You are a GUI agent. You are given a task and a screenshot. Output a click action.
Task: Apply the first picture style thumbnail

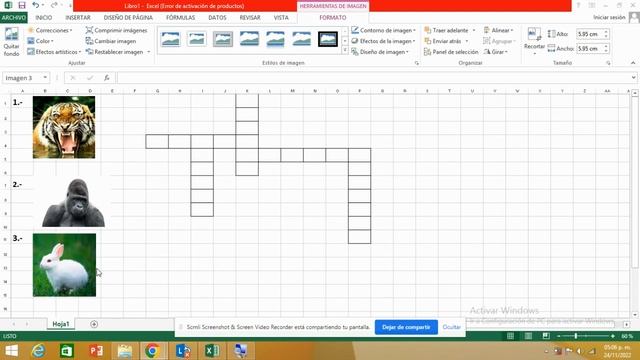(171, 39)
